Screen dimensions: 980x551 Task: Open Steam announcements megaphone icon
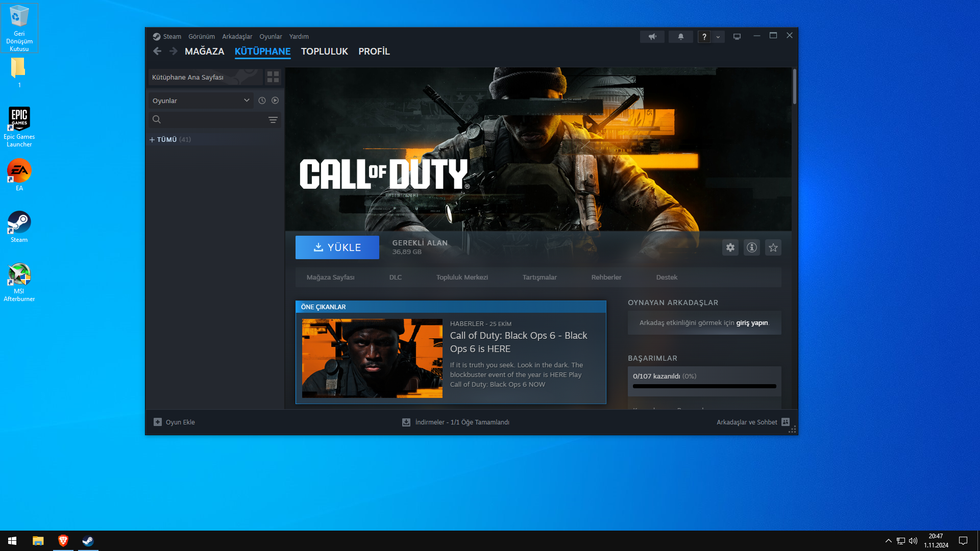(x=652, y=37)
